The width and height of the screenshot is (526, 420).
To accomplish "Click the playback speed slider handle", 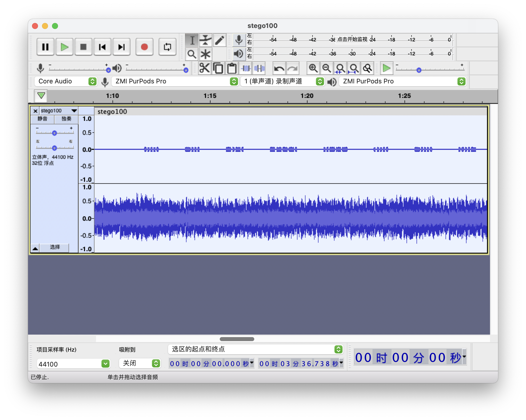I will 419,70.
